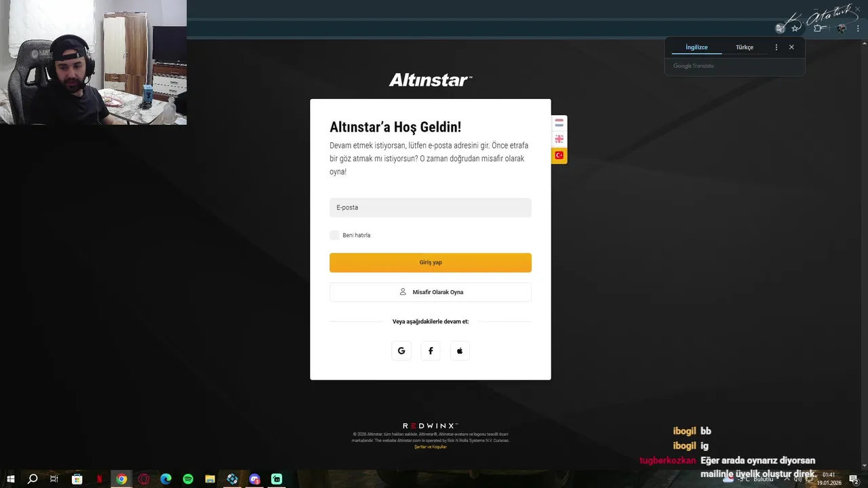Image resolution: width=868 pixels, height=488 pixels.
Task: Select the UK flag language option
Action: 559,139
